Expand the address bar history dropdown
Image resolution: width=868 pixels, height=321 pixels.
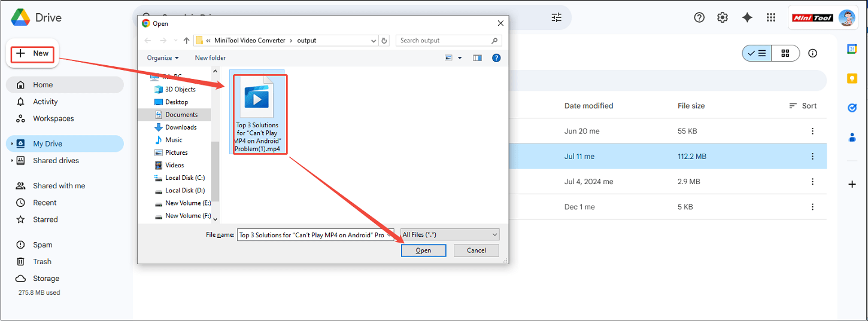pos(374,41)
